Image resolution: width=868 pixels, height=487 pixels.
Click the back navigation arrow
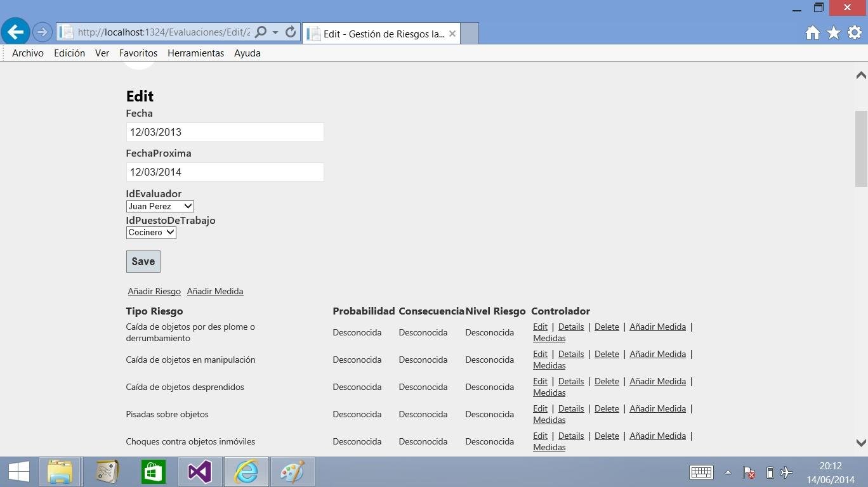coord(15,33)
